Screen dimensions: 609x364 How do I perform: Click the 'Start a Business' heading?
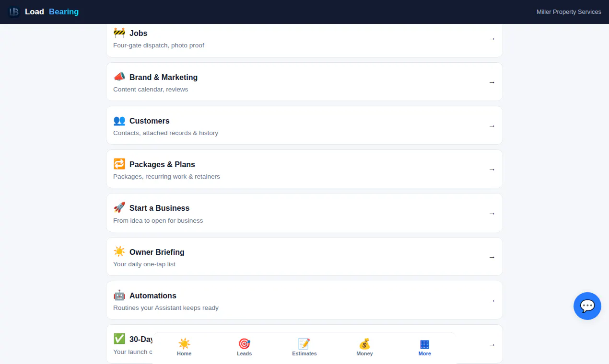pos(160,208)
